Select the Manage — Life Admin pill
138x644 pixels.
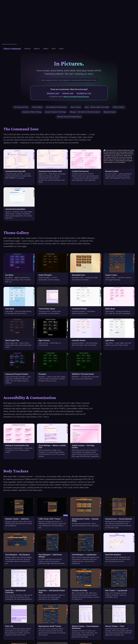click(85, 112)
